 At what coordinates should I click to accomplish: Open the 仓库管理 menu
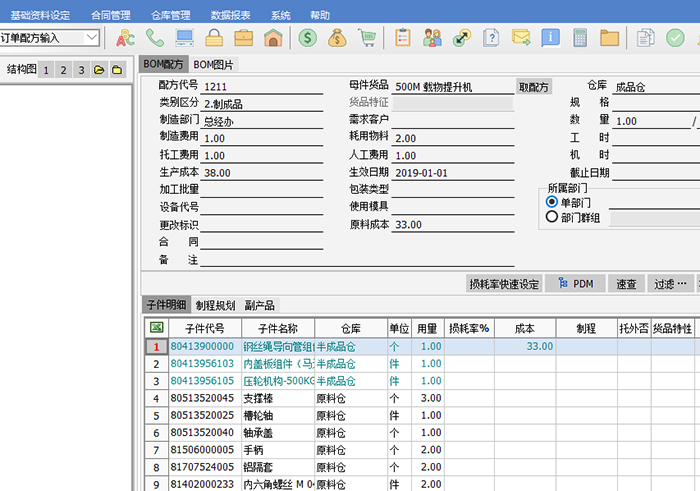pos(172,16)
